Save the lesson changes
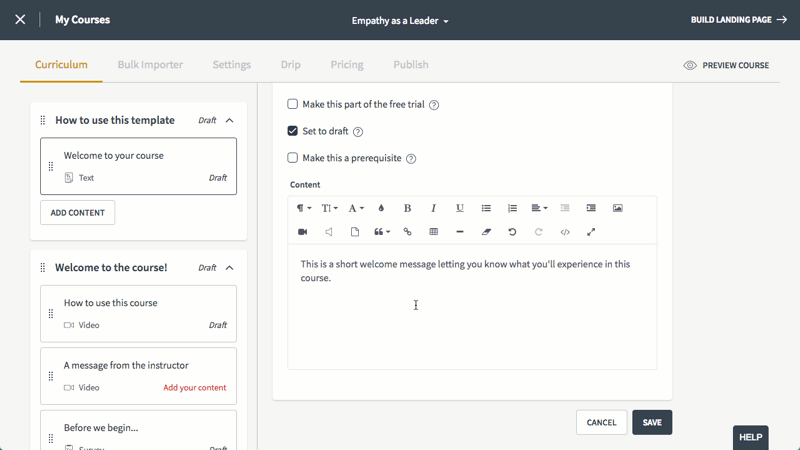Screen dimensions: 800x450 click(652, 422)
